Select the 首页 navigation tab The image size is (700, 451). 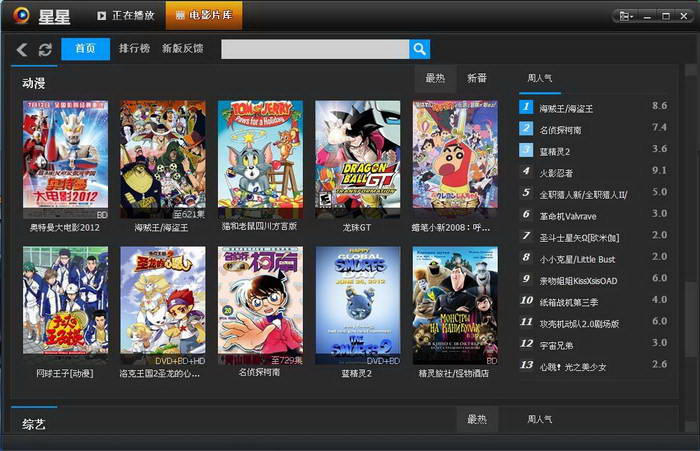[85, 49]
